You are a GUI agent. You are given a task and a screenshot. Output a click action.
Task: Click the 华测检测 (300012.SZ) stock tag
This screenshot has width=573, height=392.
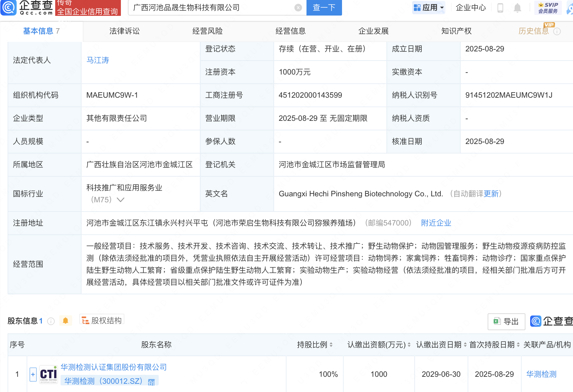point(109,381)
